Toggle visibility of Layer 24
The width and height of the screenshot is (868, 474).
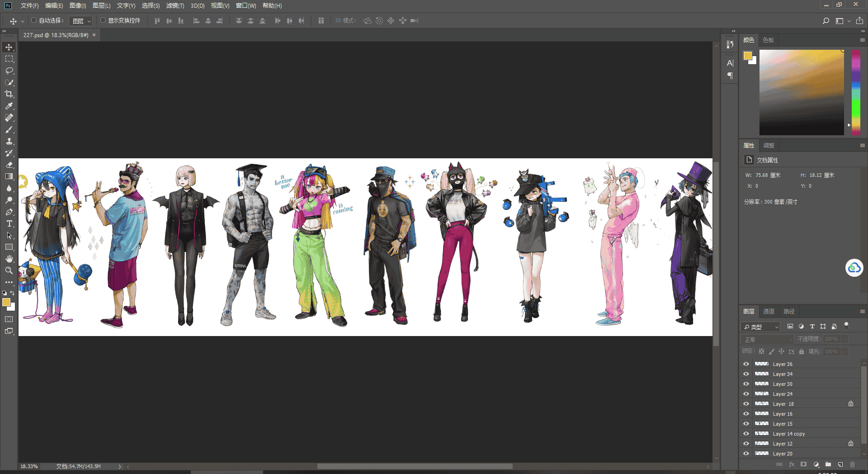coord(746,394)
